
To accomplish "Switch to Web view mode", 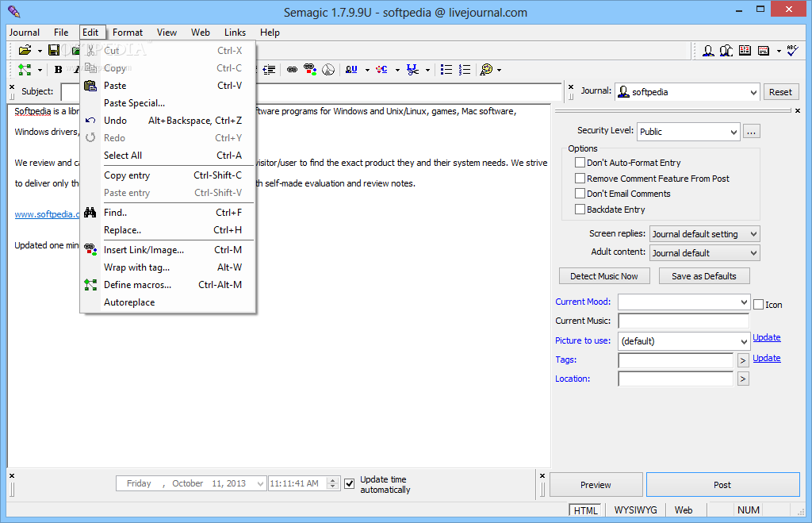I will pyautogui.click(x=683, y=510).
